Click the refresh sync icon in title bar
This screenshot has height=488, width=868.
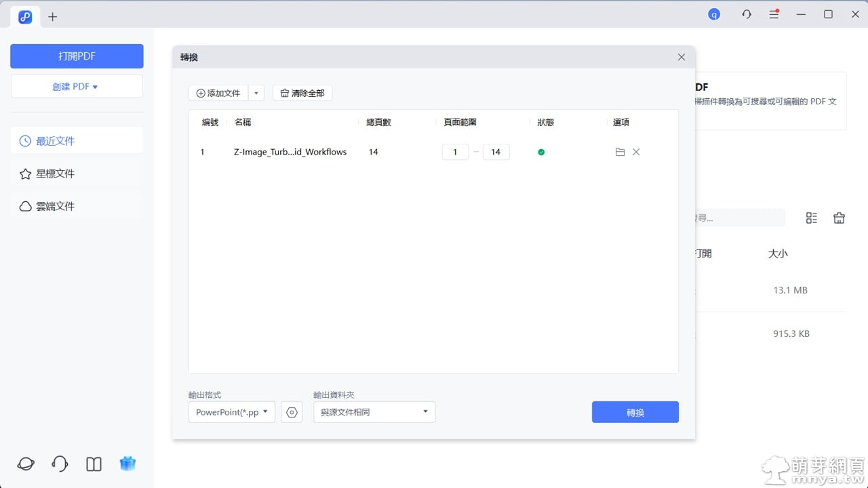tap(747, 14)
